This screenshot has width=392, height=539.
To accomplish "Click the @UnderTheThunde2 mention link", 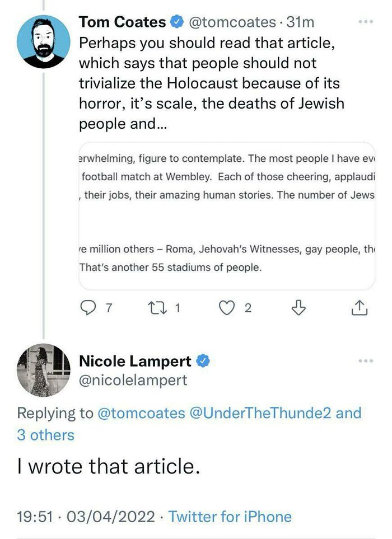I will [x=260, y=413].
